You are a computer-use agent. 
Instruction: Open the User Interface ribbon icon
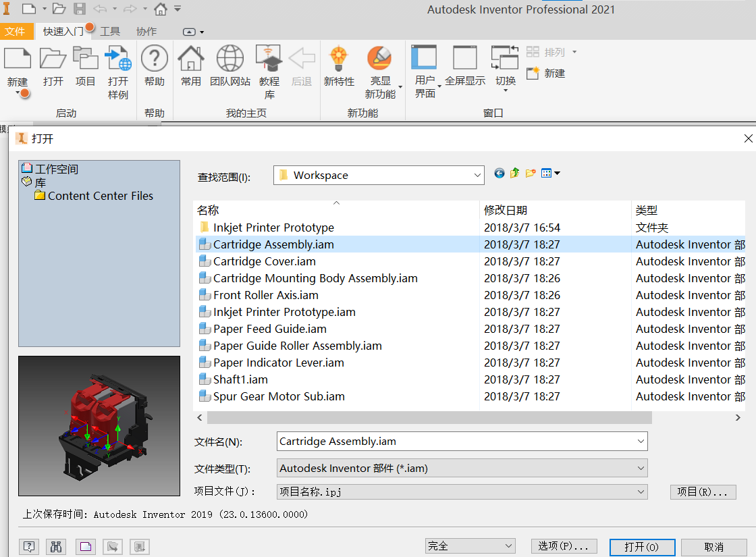(x=424, y=57)
